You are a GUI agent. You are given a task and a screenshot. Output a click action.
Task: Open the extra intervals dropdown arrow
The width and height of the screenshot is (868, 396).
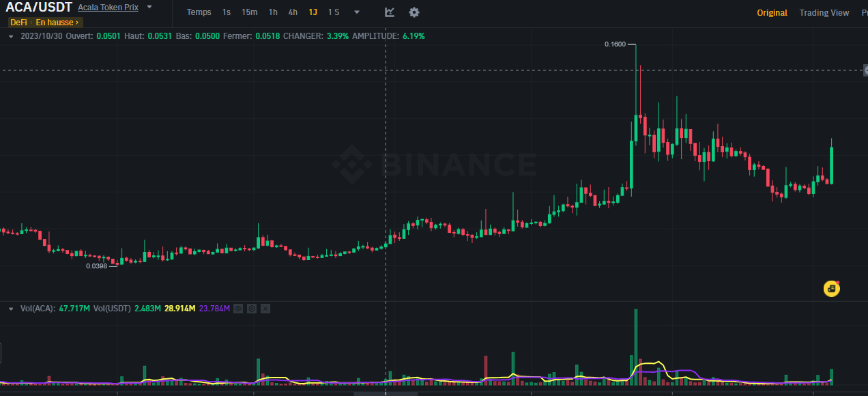(356, 12)
